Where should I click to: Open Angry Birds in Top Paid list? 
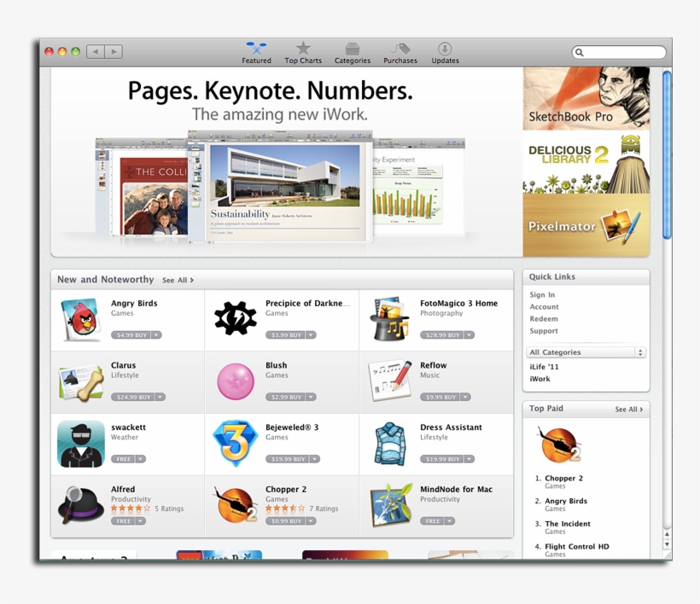tap(566, 502)
